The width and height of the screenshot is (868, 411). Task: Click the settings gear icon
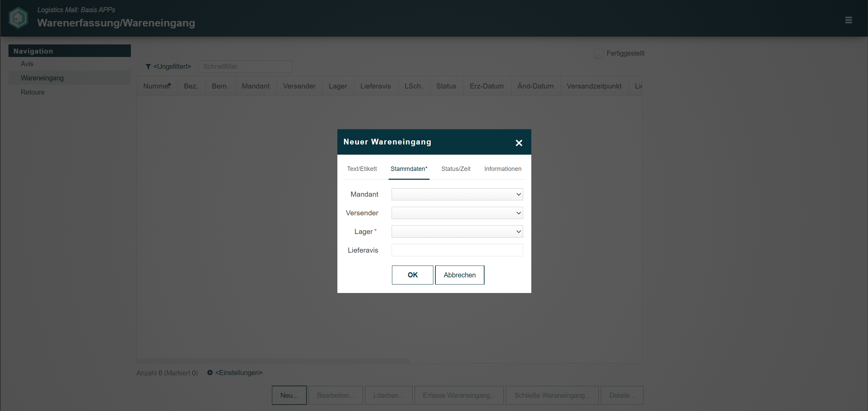210,373
